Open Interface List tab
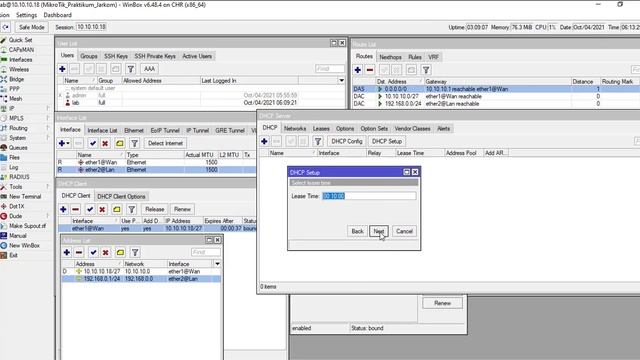The width and height of the screenshot is (640, 360). pos(102,131)
